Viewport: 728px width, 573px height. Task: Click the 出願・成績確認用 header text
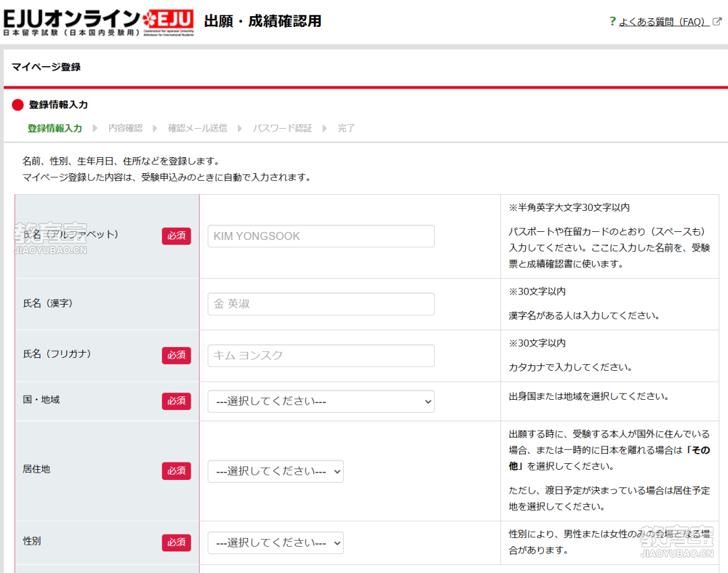[263, 22]
